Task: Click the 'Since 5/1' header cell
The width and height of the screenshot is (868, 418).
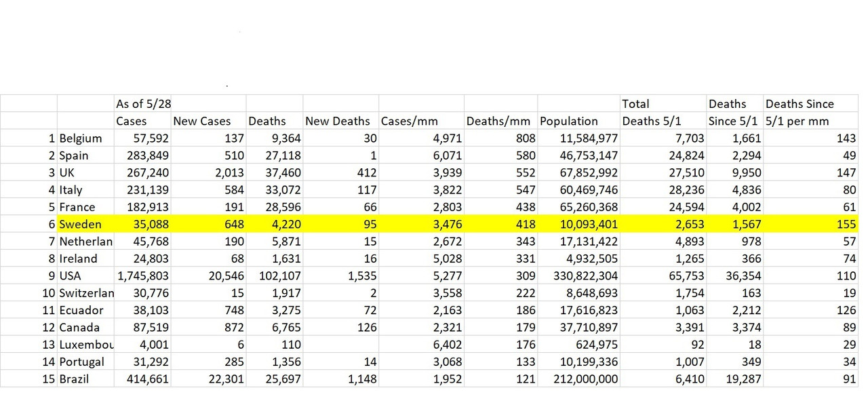Action: point(734,121)
